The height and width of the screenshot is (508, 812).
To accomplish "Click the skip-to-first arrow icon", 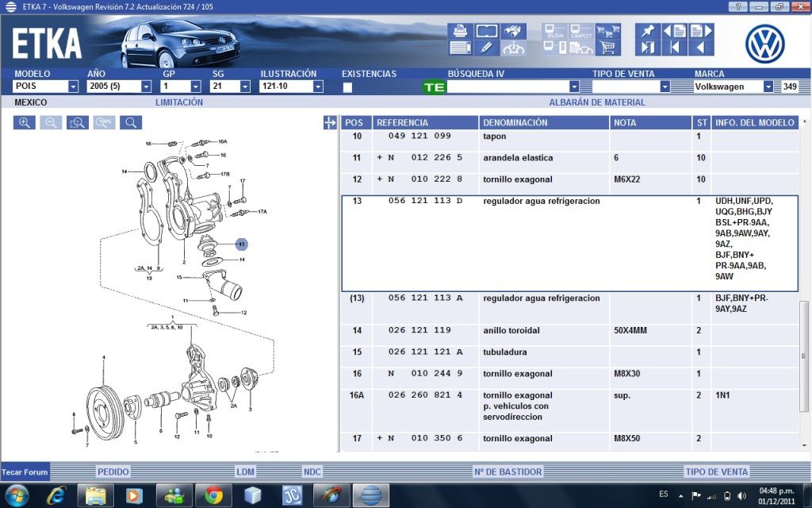I will point(674,48).
